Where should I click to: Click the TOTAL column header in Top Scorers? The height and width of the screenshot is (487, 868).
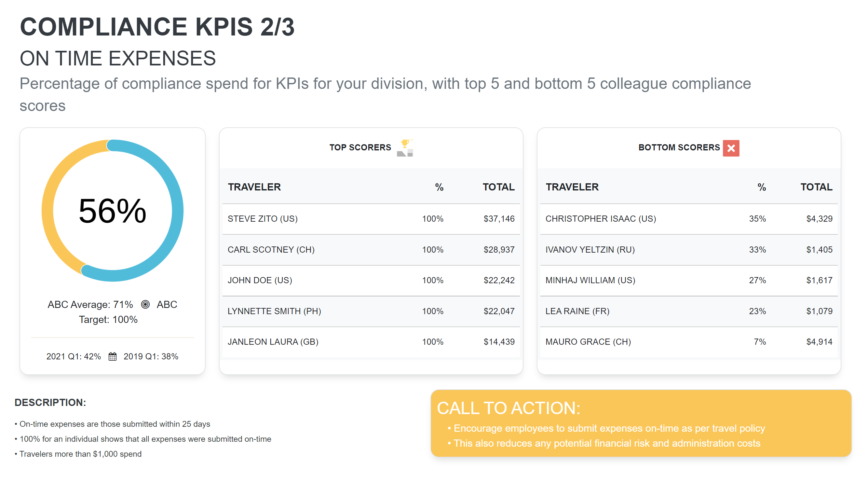tap(498, 187)
